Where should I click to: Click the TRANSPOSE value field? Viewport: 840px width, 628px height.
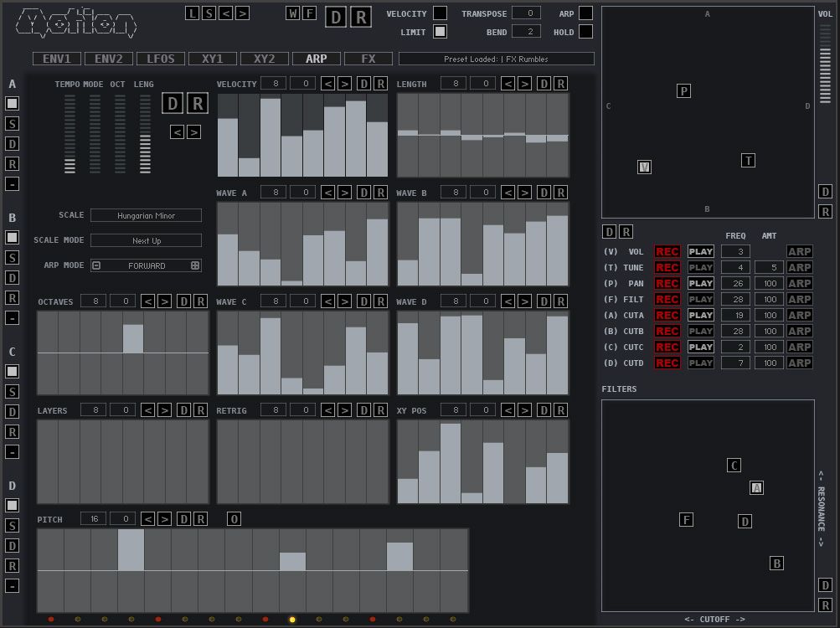527,13
